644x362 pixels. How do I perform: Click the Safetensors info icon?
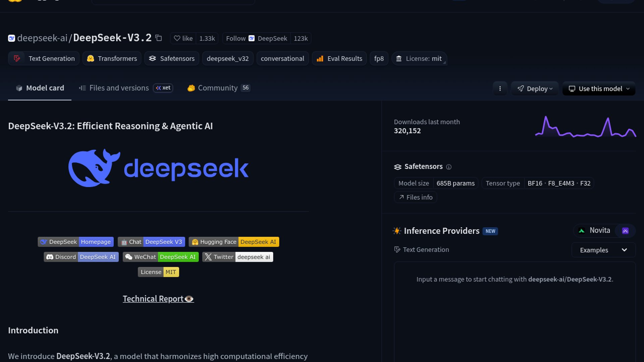click(449, 167)
